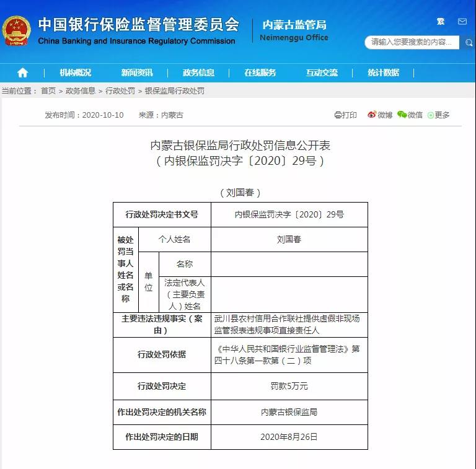Open the 政务信息 navigation menu
The width and height of the screenshot is (476, 469).
coord(198,72)
